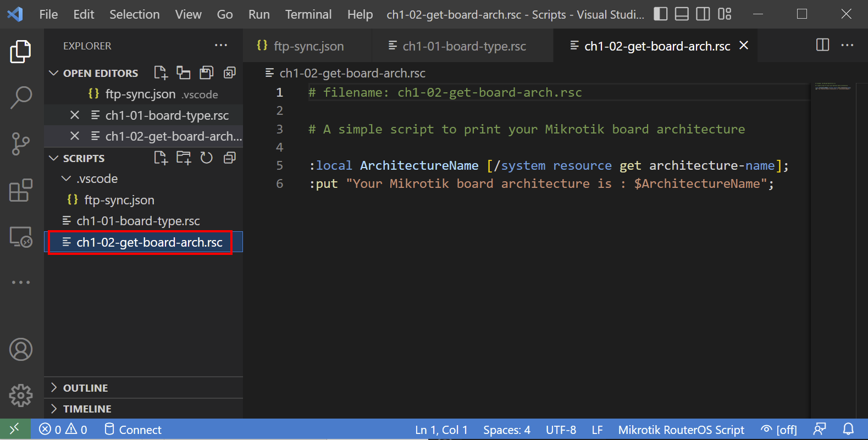Viewport: 868px width, 440px height.
Task: Toggle the bottom panel layout button
Action: click(x=682, y=14)
